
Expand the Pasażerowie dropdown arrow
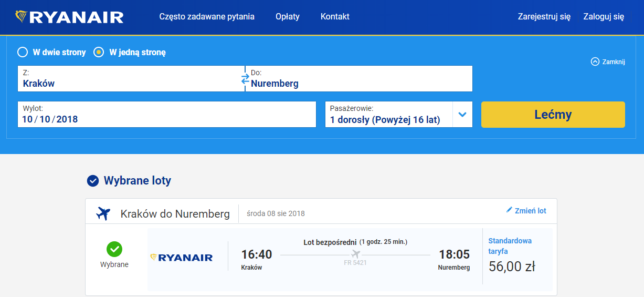[x=462, y=115]
